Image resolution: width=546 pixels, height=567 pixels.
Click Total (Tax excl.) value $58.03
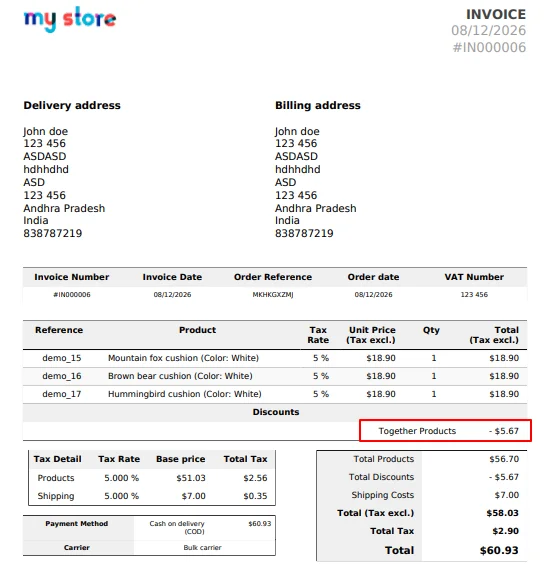point(502,513)
